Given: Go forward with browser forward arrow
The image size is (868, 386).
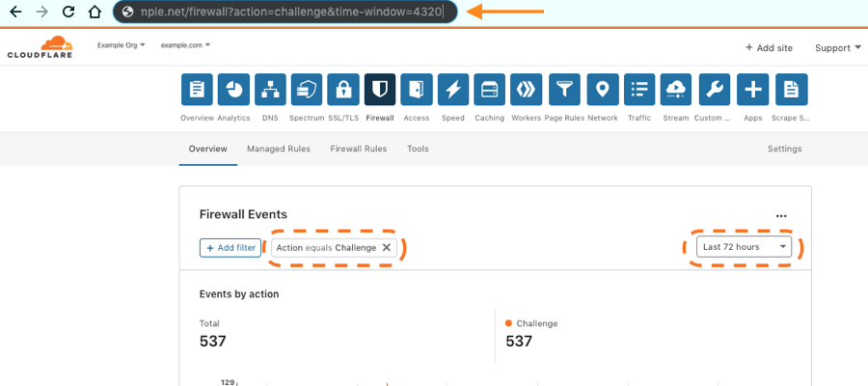Looking at the screenshot, I should pyautogui.click(x=41, y=12).
